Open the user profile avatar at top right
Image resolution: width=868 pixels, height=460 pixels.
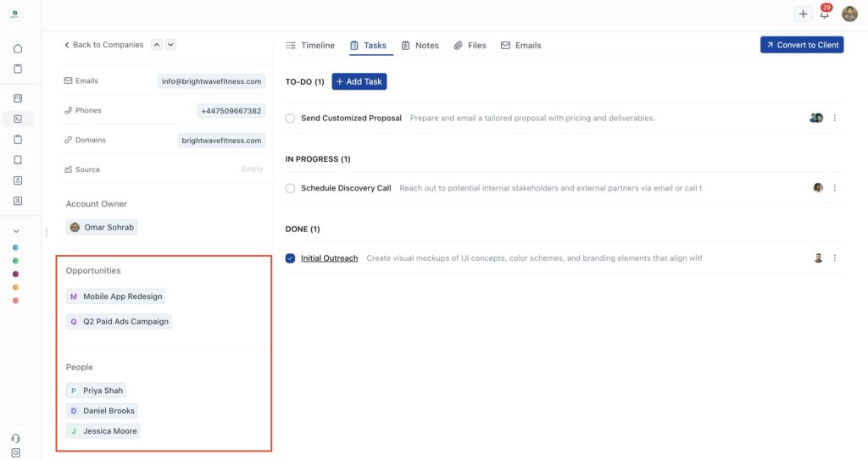tap(849, 14)
